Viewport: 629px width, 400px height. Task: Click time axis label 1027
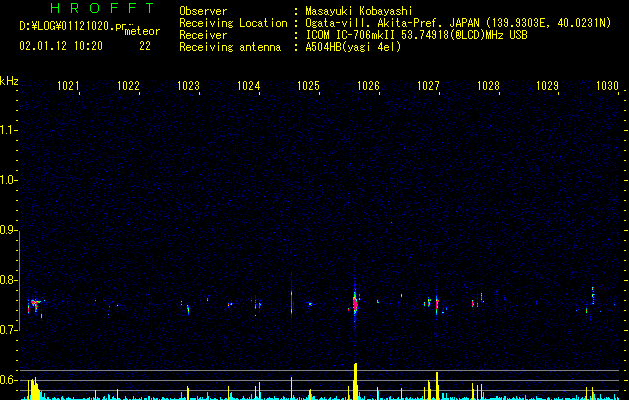pos(428,85)
